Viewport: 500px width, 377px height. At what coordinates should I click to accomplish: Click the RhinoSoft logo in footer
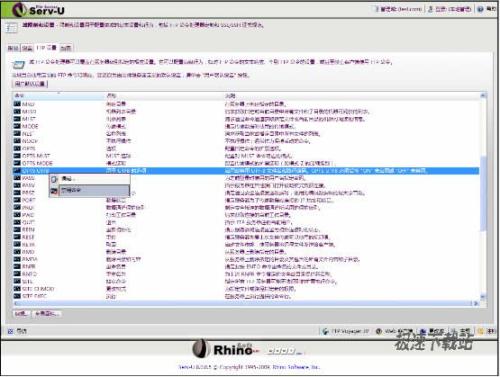pyautogui.click(x=248, y=349)
